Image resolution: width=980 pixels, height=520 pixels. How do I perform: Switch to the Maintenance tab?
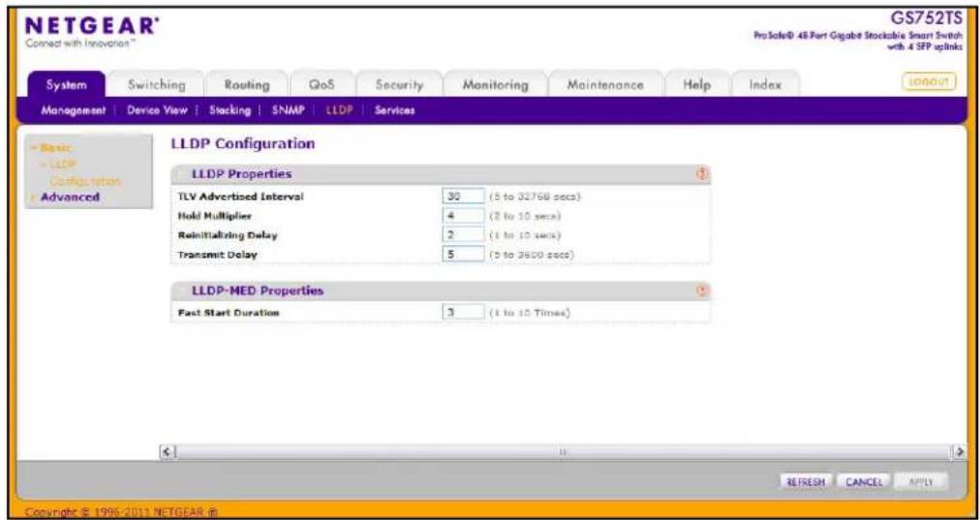pos(605,84)
